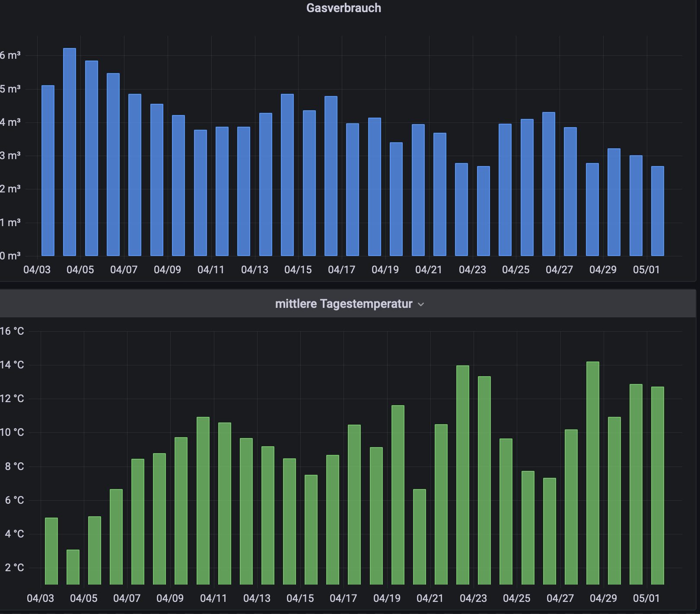Click the 0 m³ axis label
The width and height of the screenshot is (700, 614).
click(x=10, y=256)
